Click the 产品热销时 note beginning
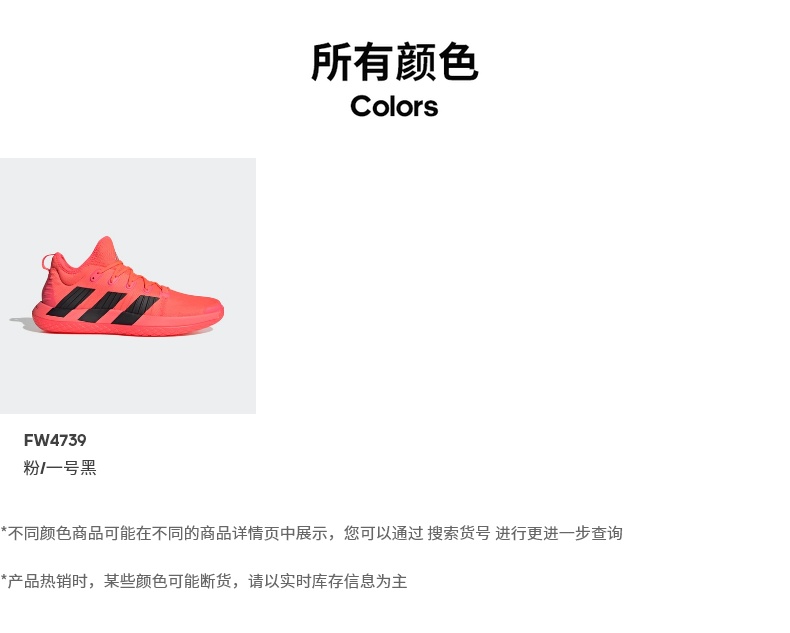 tap(47, 581)
